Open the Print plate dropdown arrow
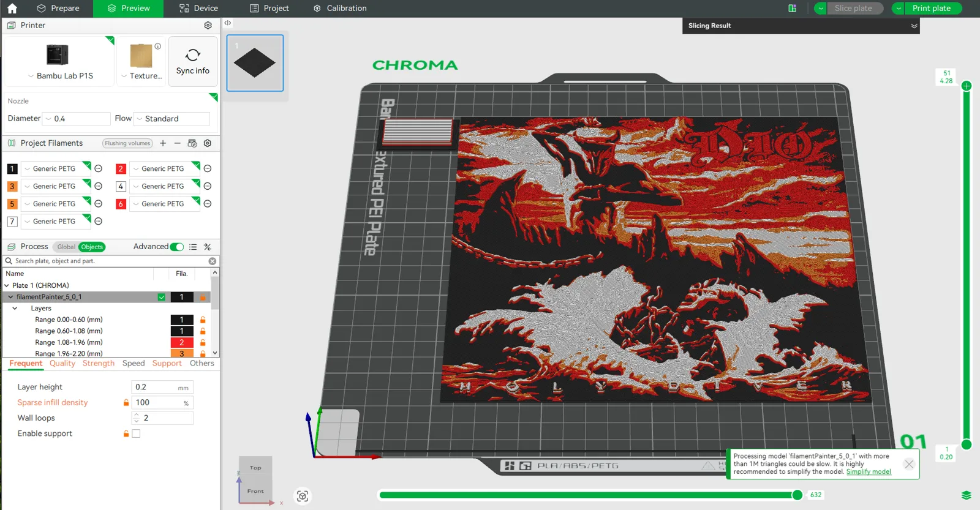The height and width of the screenshot is (510, 980). (x=899, y=9)
